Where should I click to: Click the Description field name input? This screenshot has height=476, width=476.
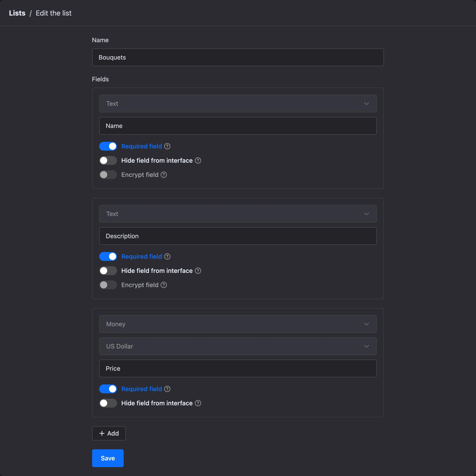238,236
